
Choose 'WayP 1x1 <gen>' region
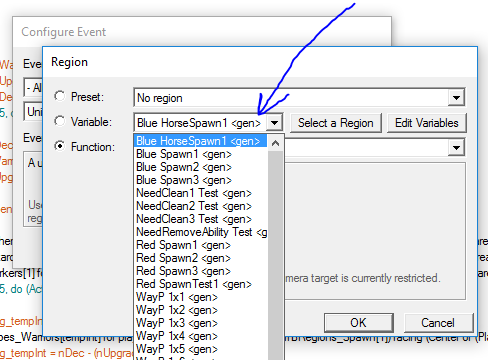pyautogui.click(x=200, y=297)
